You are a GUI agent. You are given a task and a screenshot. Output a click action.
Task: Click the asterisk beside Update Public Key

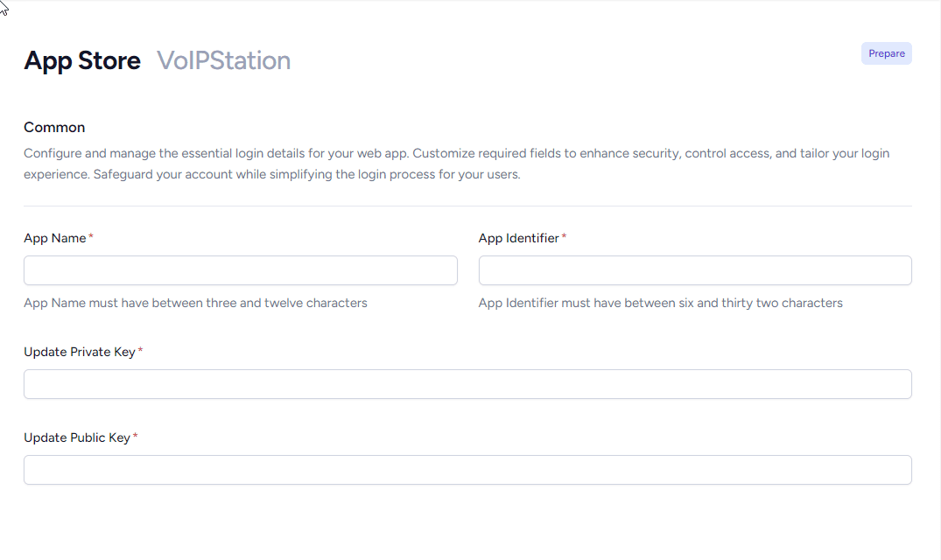[x=136, y=435]
